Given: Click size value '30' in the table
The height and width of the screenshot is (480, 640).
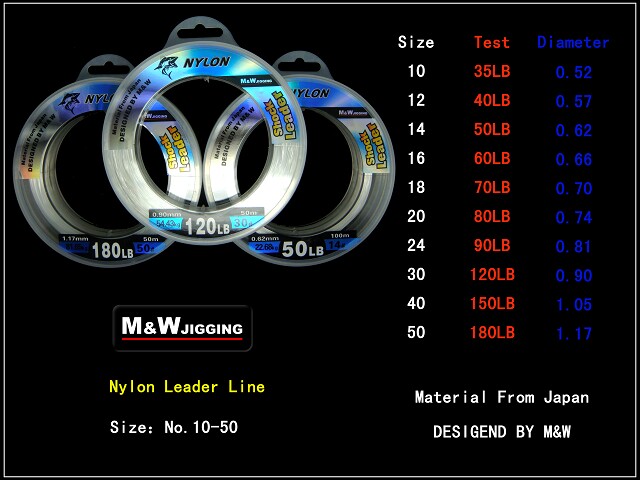Looking at the screenshot, I should 416,274.
